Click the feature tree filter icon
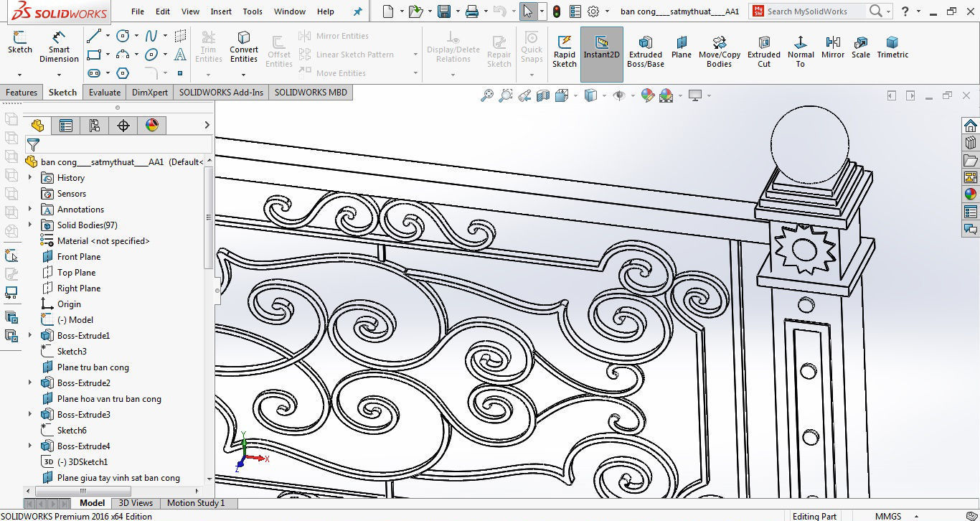Viewport: 980px width, 521px height. coord(33,145)
